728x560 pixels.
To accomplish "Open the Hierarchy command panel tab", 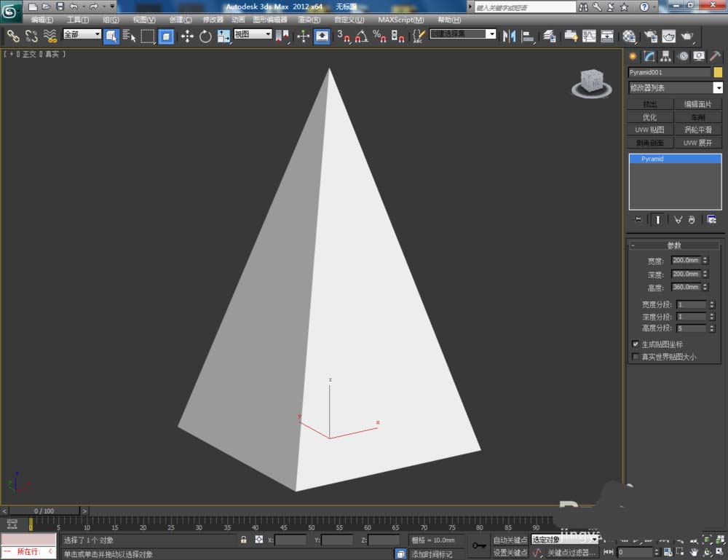I will 665,56.
